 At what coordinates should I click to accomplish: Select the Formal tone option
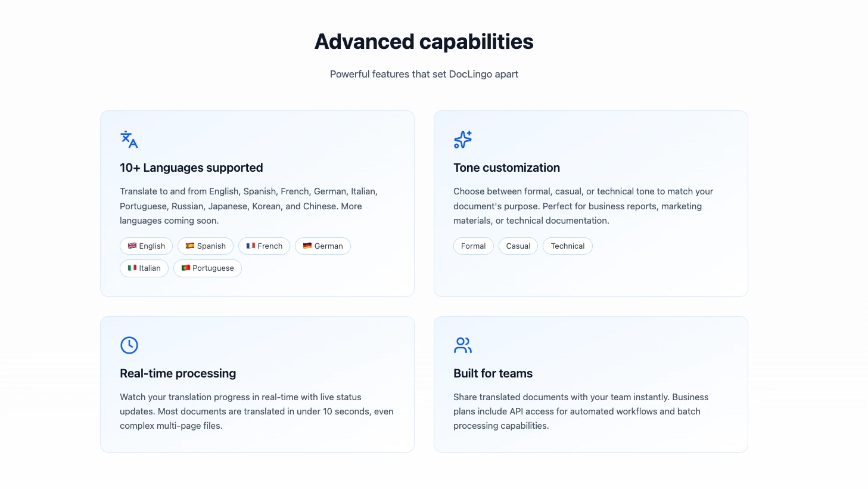click(x=474, y=246)
